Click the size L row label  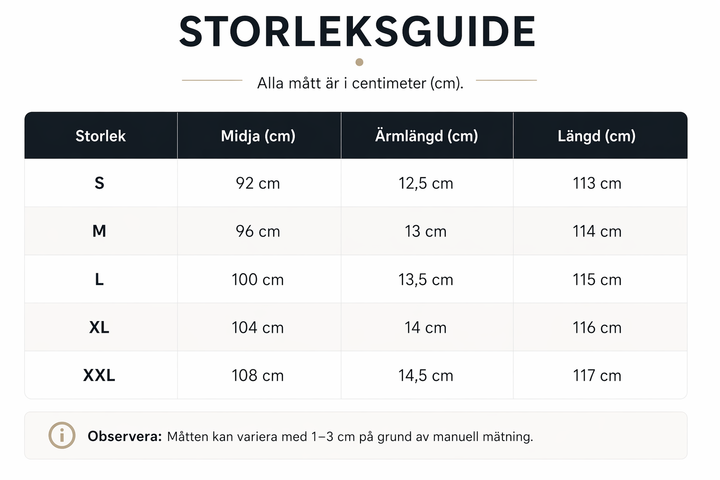click(x=99, y=279)
